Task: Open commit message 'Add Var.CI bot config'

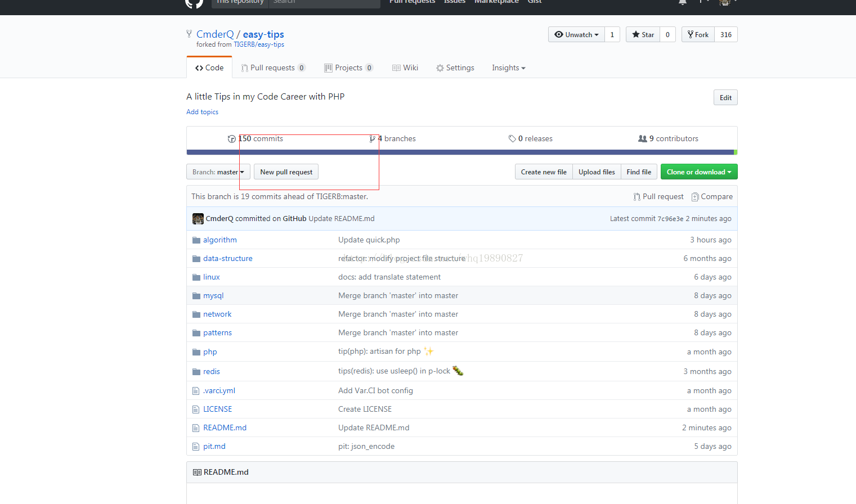Action: [x=375, y=391]
